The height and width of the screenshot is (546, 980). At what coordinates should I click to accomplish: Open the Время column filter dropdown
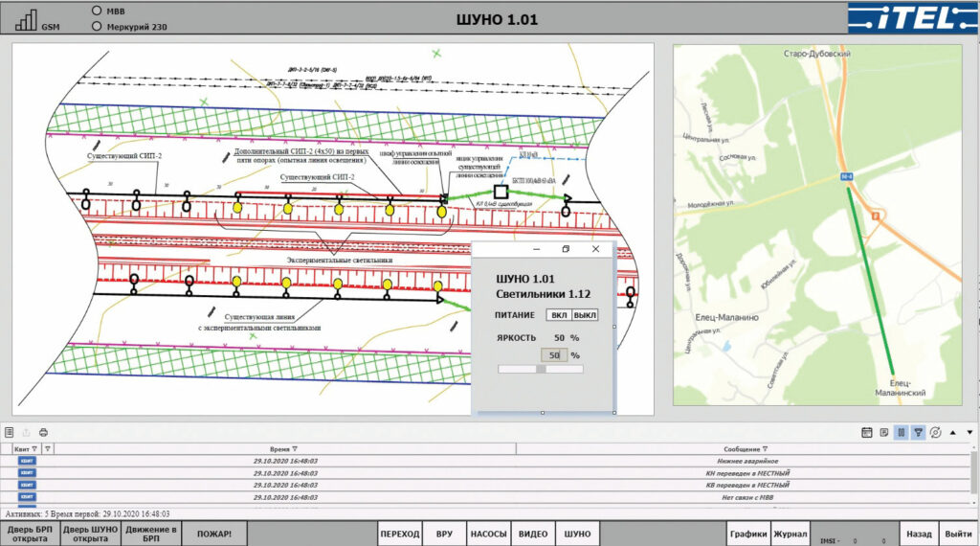click(x=295, y=448)
